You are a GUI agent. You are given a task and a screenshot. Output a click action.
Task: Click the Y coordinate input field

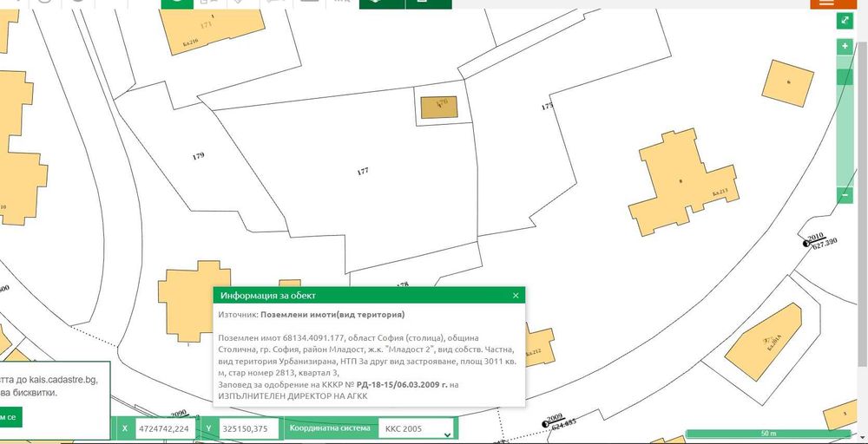click(249, 428)
